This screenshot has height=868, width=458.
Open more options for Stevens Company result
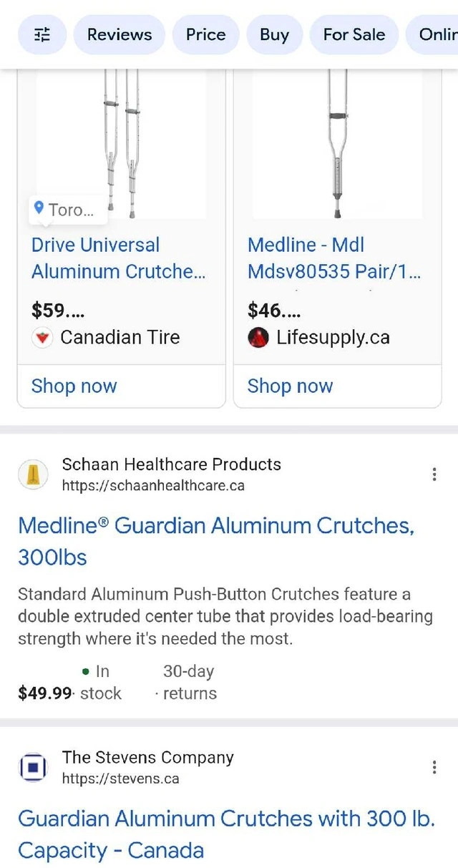[x=434, y=768]
